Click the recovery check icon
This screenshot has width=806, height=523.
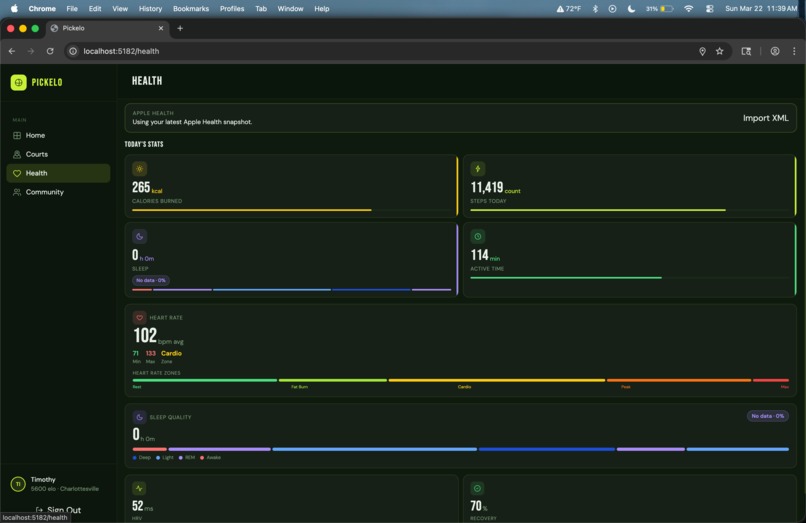tap(478, 489)
